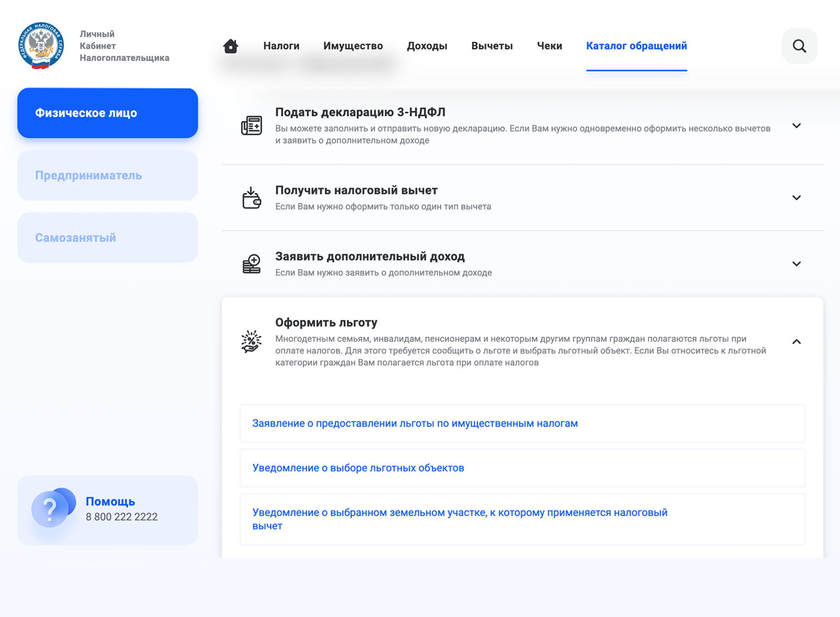Viewport: 840px width, 617px height.
Task: Click the 3-НДФЛ declaration document icon
Action: point(251,126)
